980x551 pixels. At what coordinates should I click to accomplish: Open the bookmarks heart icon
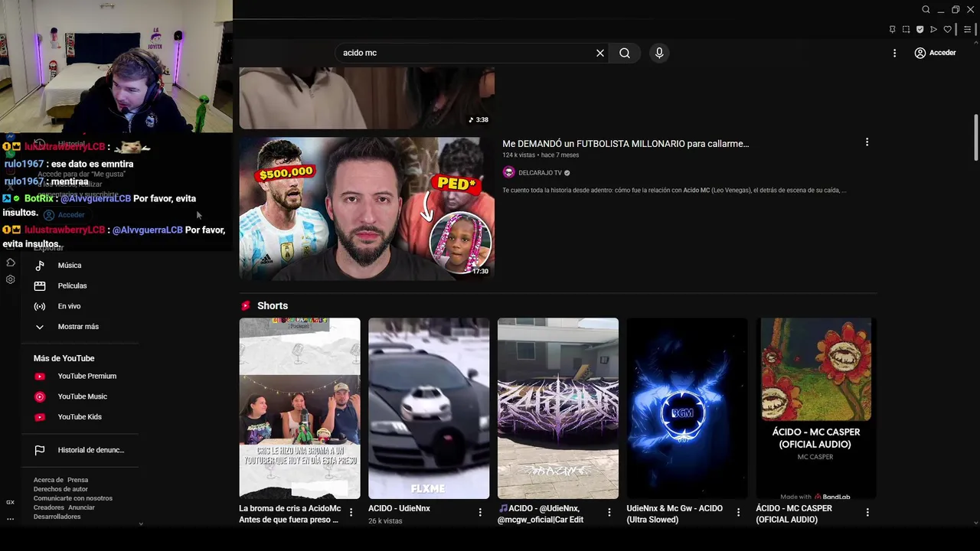pyautogui.click(x=947, y=30)
